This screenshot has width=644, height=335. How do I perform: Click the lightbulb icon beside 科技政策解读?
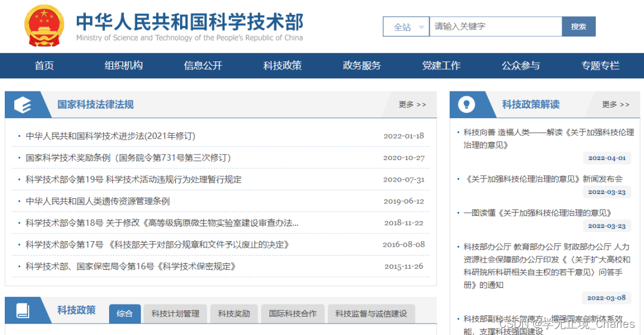[x=466, y=105]
